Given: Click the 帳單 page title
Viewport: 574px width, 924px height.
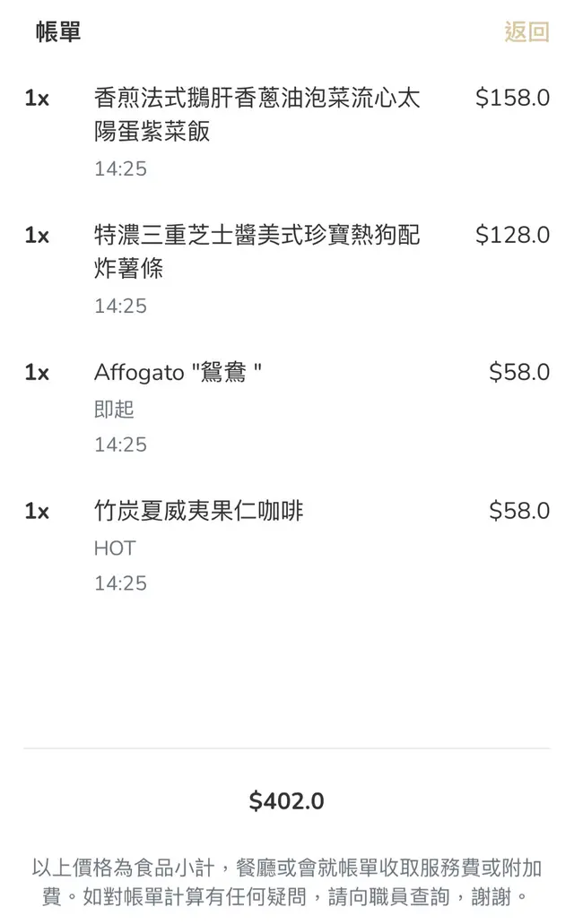Looking at the screenshot, I should point(58,32).
